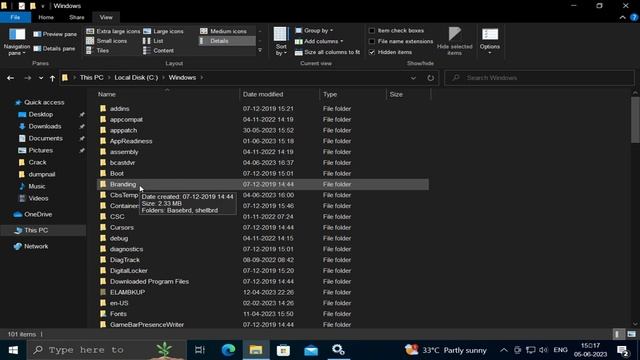
Task: Enable File name extensions checkbox
Action: coord(372,41)
